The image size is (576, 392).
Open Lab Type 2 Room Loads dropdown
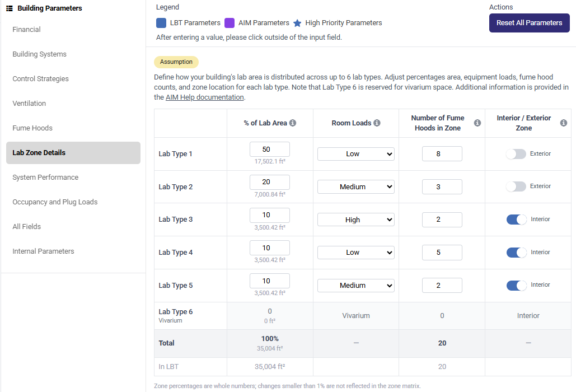coord(355,186)
